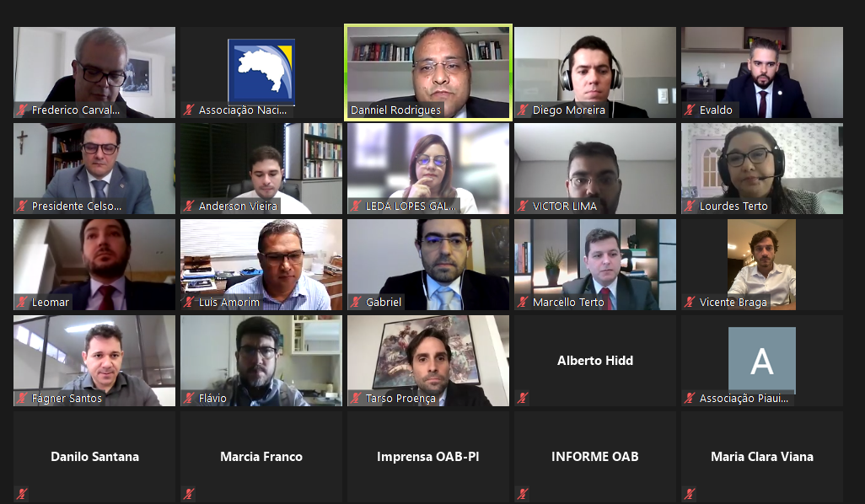865x504 pixels.
Task: Select Tarso Proença's video tile
Action: [428, 361]
